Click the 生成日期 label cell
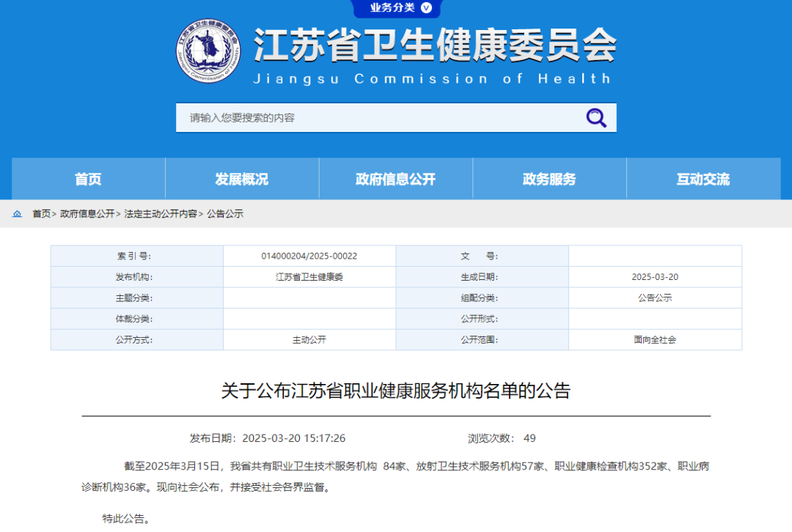Viewport: 792px width, 532px height. pos(483,277)
